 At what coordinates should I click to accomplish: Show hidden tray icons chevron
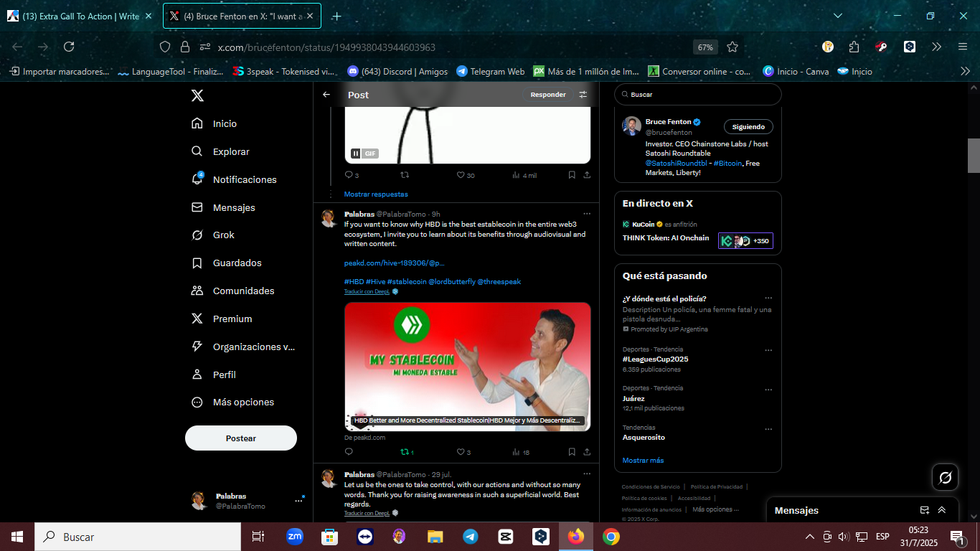pos(810,537)
